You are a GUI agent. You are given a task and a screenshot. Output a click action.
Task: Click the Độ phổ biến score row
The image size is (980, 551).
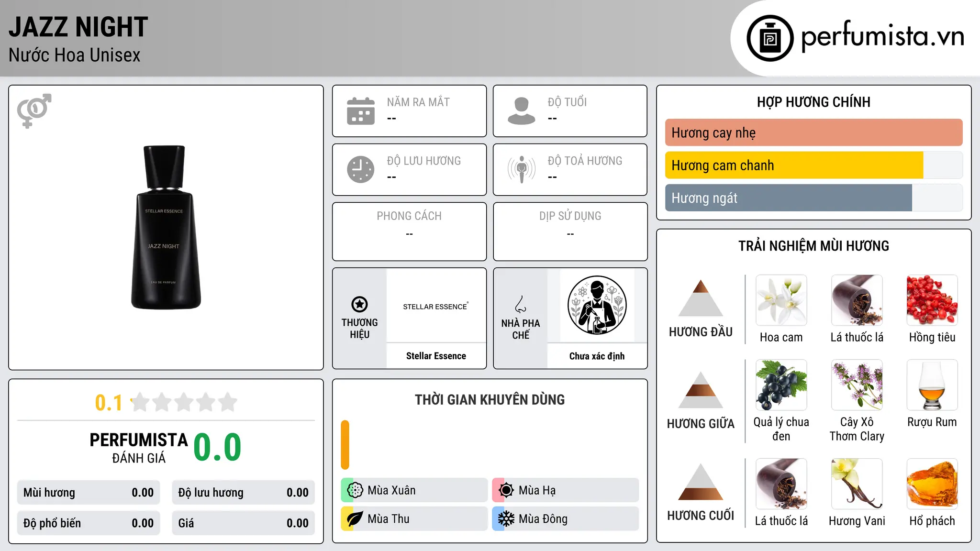coord(89,523)
